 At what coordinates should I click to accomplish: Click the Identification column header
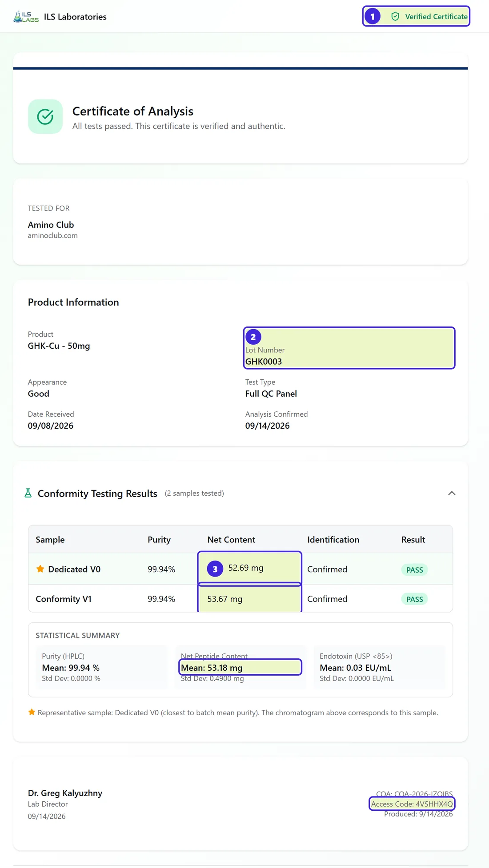(333, 540)
